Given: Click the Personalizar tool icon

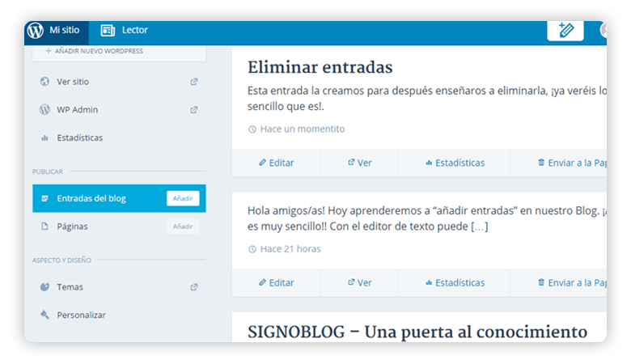Looking at the screenshot, I should [44, 315].
